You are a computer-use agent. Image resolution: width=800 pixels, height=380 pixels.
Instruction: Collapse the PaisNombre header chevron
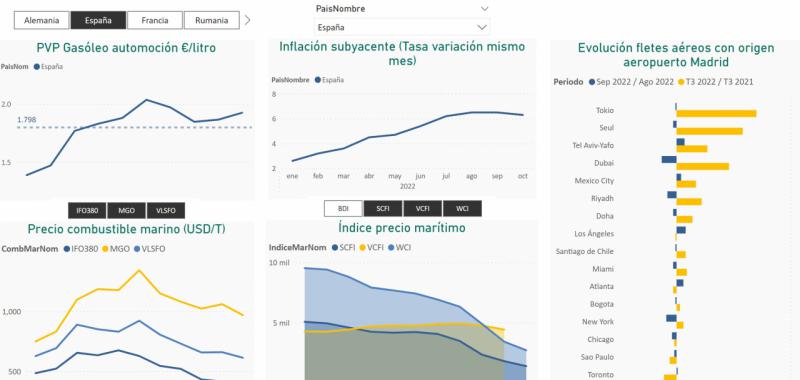pyautogui.click(x=485, y=9)
